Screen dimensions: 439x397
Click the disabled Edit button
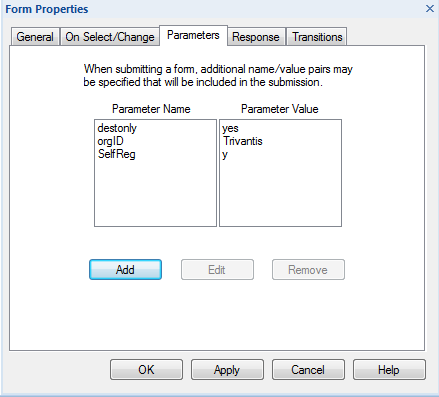pos(217,269)
